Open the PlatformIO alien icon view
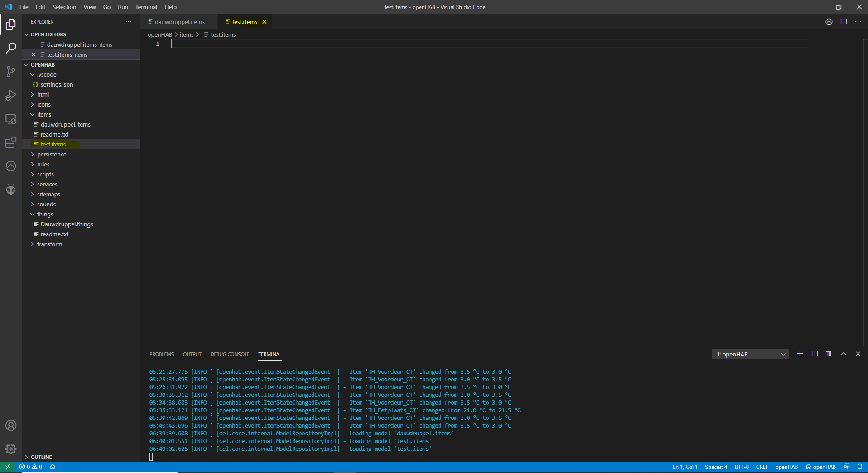Image resolution: width=868 pixels, height=473 pixels. (11, 190)
